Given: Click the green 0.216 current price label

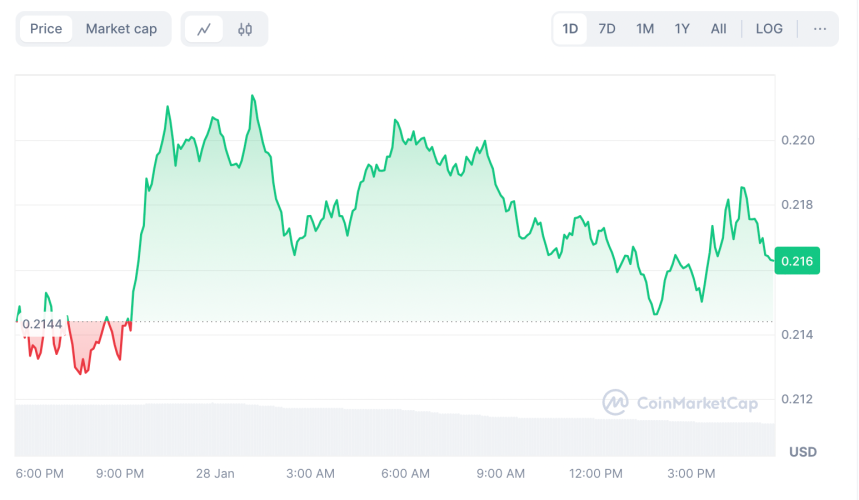Looking at the screenshot, I should pos(797,261).
